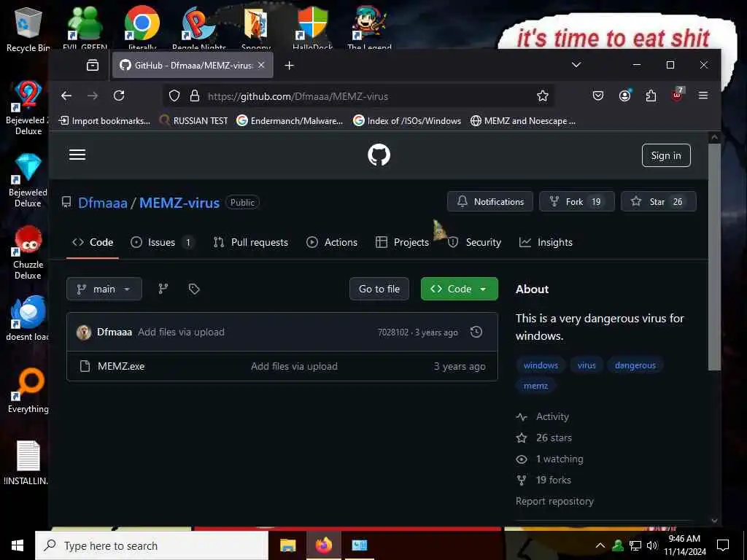Viewport: 747px width, 560px height.
Task: Open the Windows Start menu
Action: coord(18,545)
